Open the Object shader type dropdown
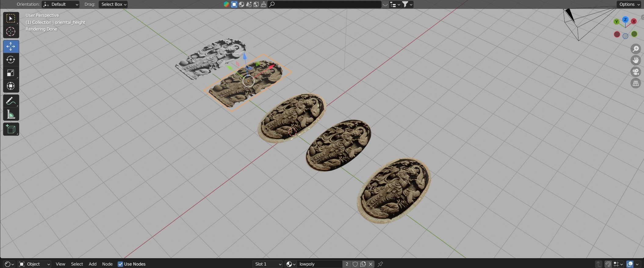Viewport: 644px width, 268px height. (34, 264)
